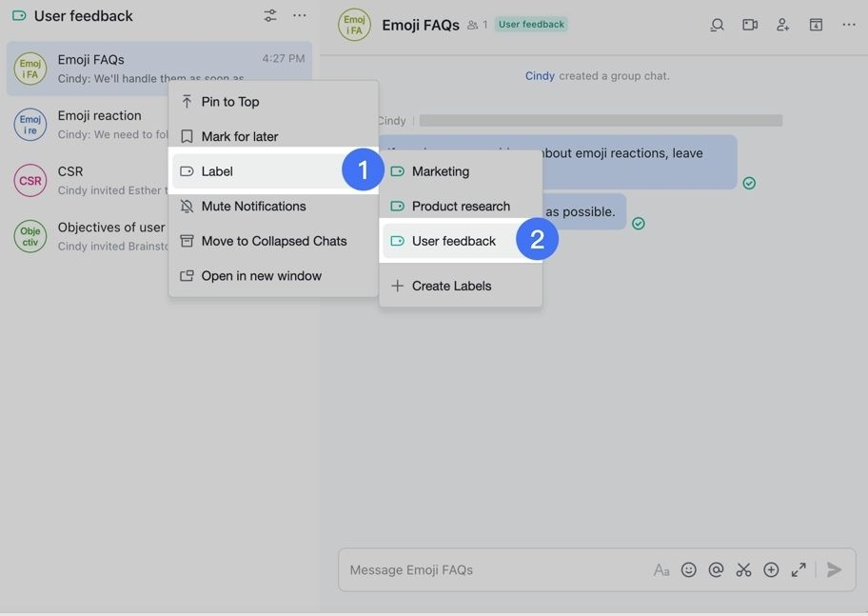868x616 pixels.
Task: Add a member to the group chat
Action: [x=782, y=25]
